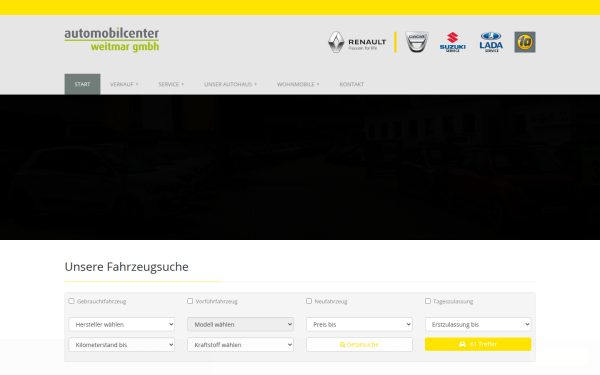Viewport: 600px width, 375px height.
Task: Expand the Modell wählen dropdown
Action: click(x=240, y=324)
